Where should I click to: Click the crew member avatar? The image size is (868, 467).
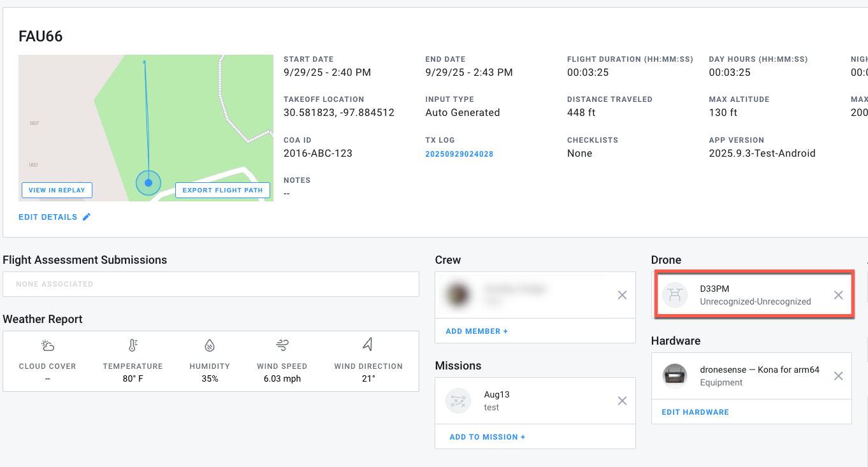[458, 295]
